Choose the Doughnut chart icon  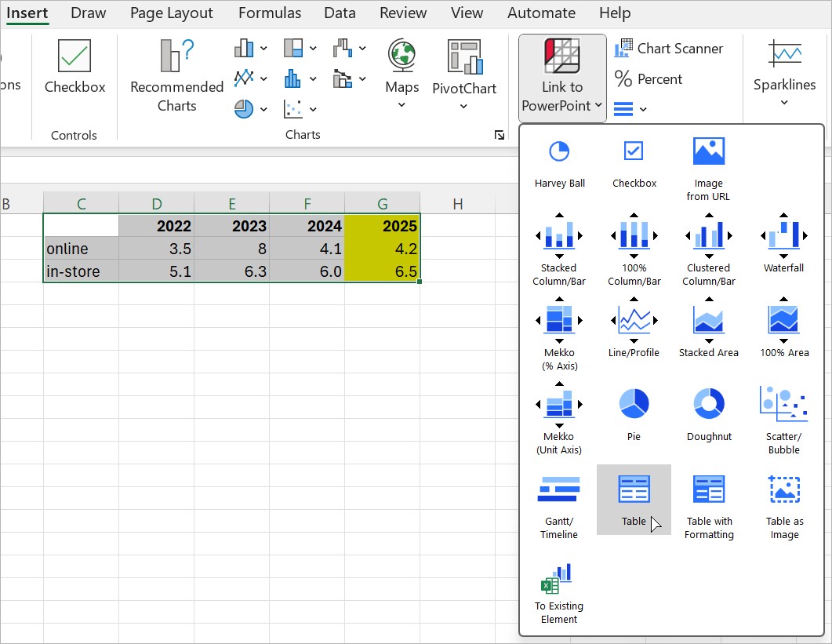708,416
